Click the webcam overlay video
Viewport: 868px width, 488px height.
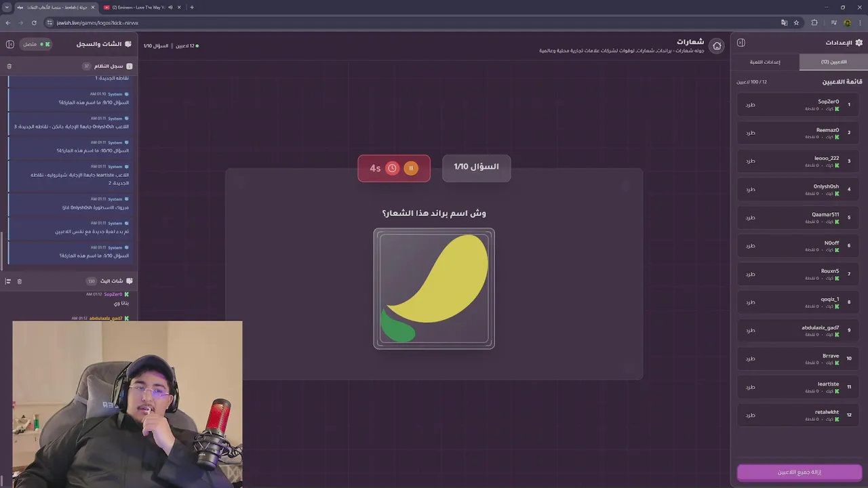(x=127, y=404)
